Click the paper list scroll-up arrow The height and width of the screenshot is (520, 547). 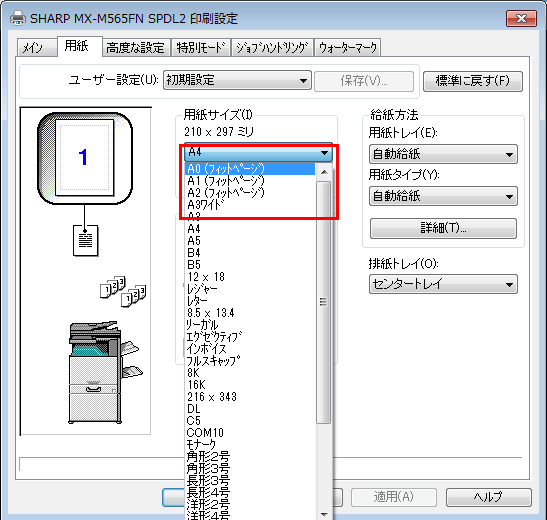(x=324, y=172)
